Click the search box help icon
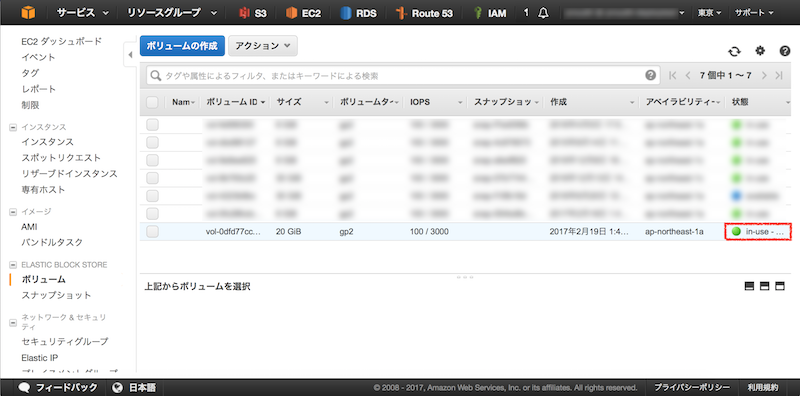Viewport: 800px width, 396px height. 651,76
